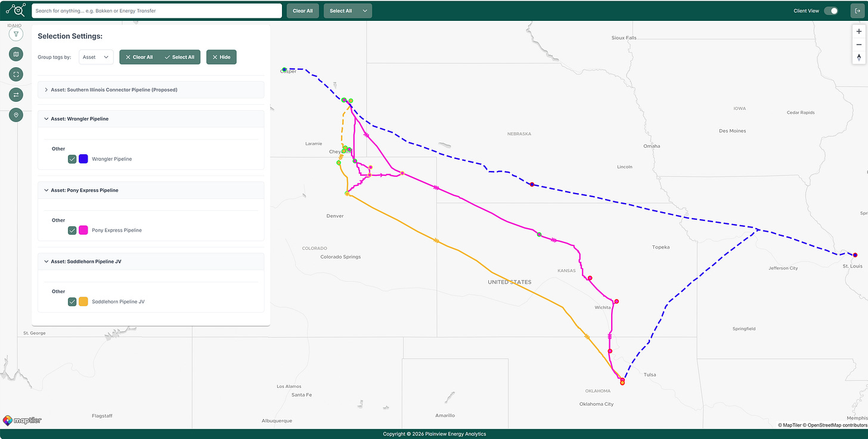Click the Client View label
This screenshot has width=868, height=439.
(807, 11)
